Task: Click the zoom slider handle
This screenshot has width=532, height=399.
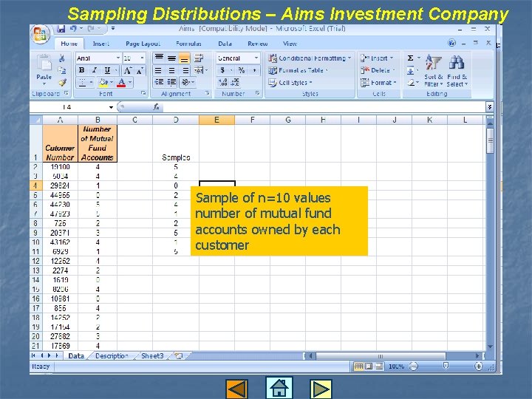Action: point(446,366)
